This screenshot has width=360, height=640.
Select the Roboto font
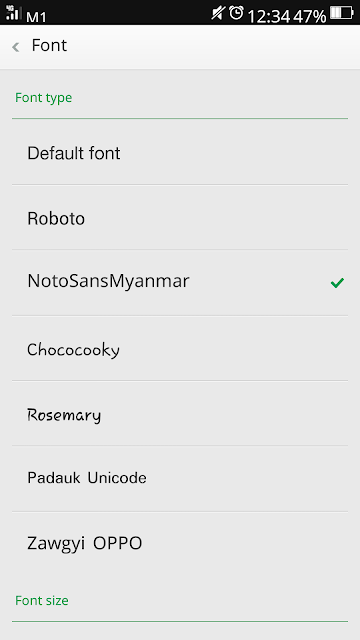tap(180, 218)
